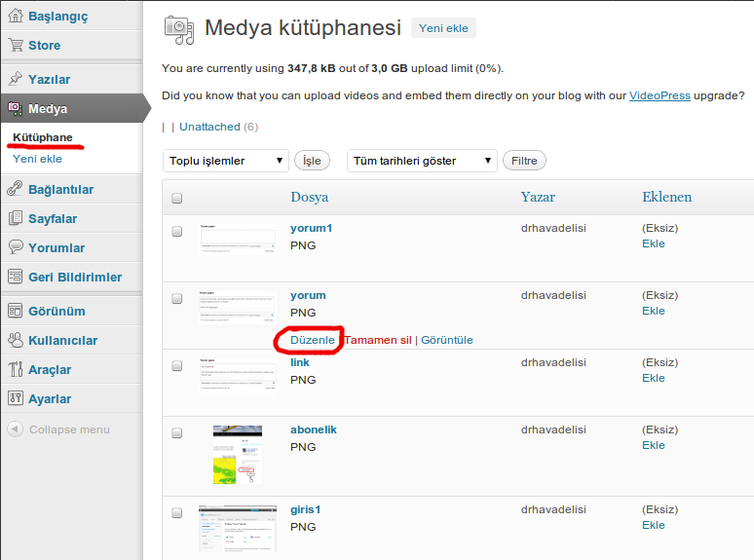The height and width of the screenshot is (560, 754).
Task: Sort by clicking the Dosya column header
Action: point(309,197)
